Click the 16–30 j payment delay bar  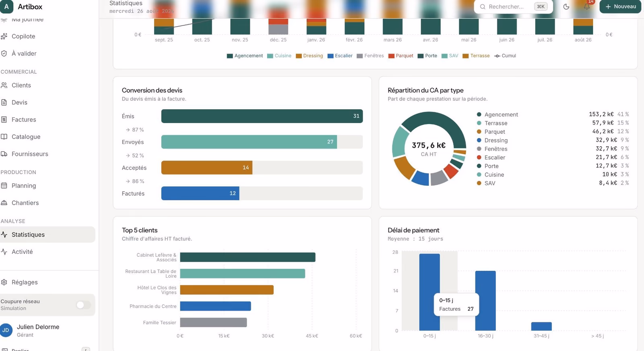click(485, 301)
